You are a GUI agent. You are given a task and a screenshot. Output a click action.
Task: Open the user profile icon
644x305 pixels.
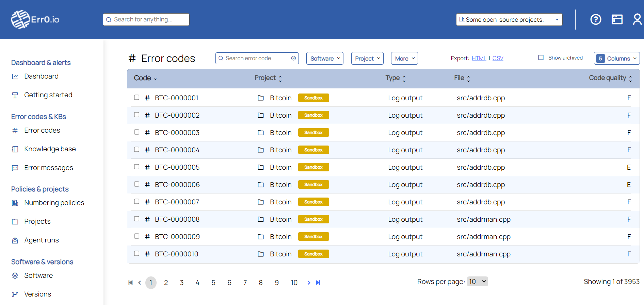[x=637, y=19]
